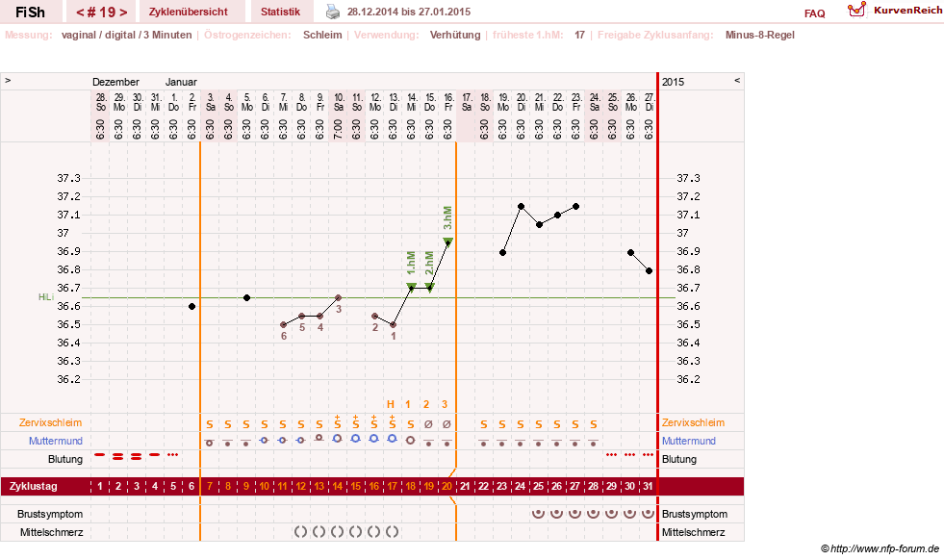
Task: Click the Muttermund symbol on day 22
Action: [483, 443]
